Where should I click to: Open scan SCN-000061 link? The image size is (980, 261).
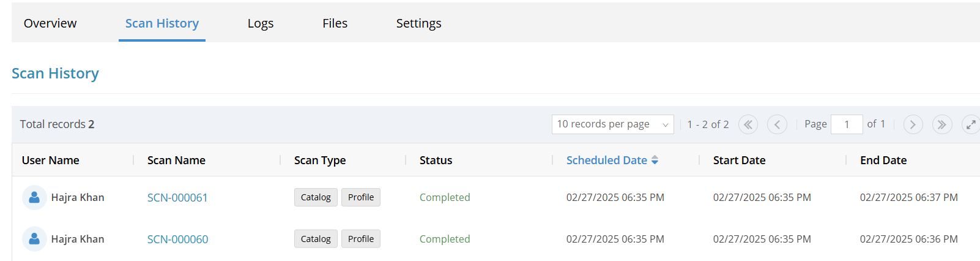coord(177,197)
